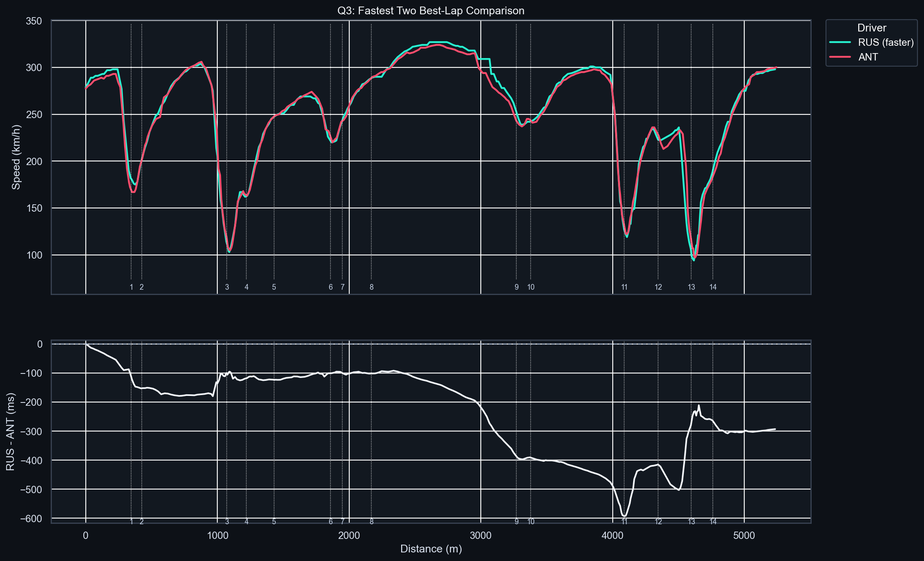Click the Driver legend title
This screenshot has width=924, height=561.
click(x=872, y=28)
